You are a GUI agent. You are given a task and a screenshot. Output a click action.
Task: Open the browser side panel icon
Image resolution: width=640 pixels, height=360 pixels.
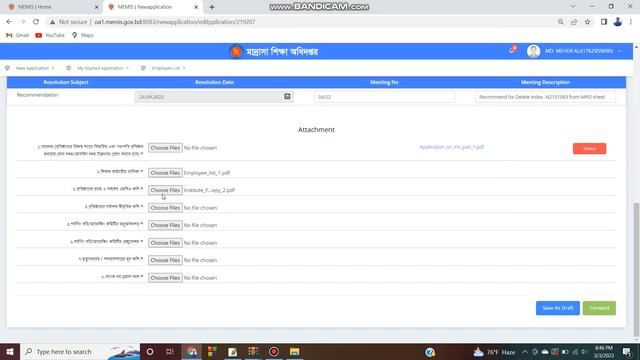[x=604, y=22]
